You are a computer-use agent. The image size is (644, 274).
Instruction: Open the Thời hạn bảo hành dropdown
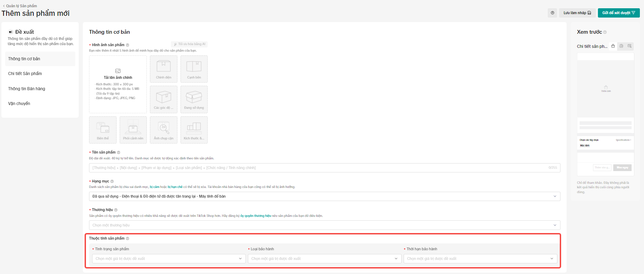pyautogui.click(x=480, y=259)
